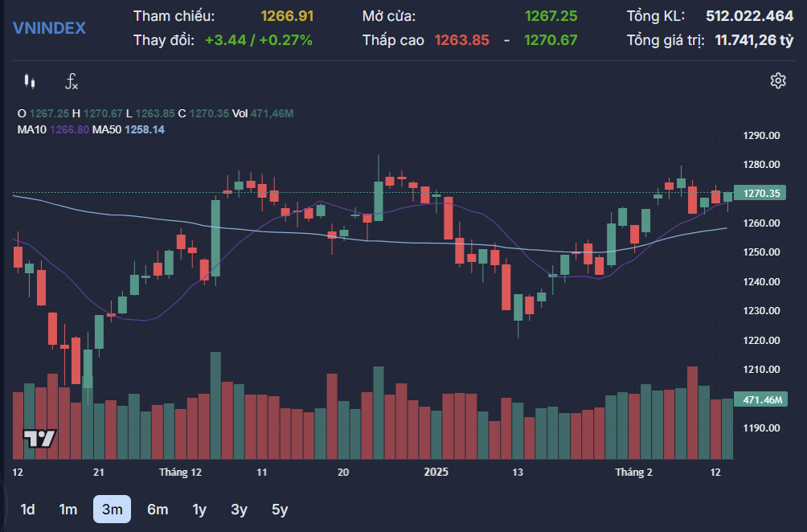Select the 1d timeframe
This screenshot has width=807, height=532.
(27, 509)
